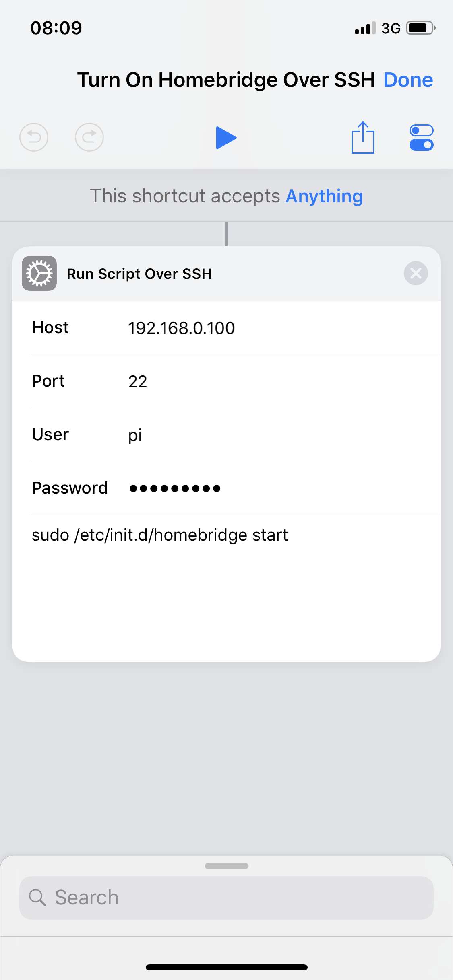Tap the Password field dots
The image size is (453, 980).
[175, 488]
